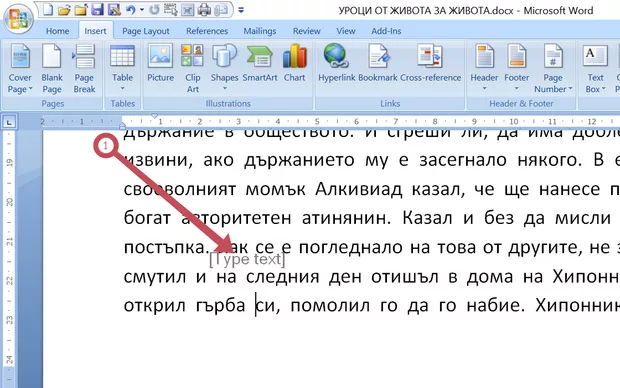Click the word "помолил" in the last line

pos(330,306)
